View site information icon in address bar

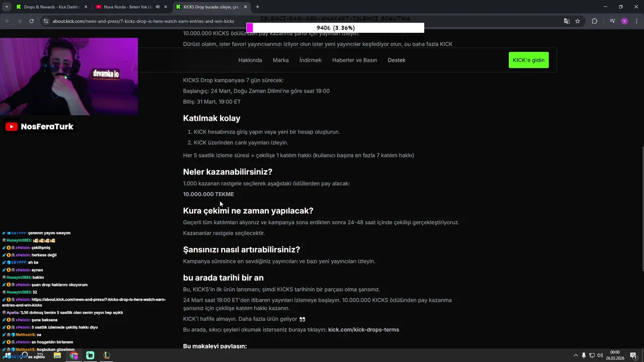click(x=46, y=21)
